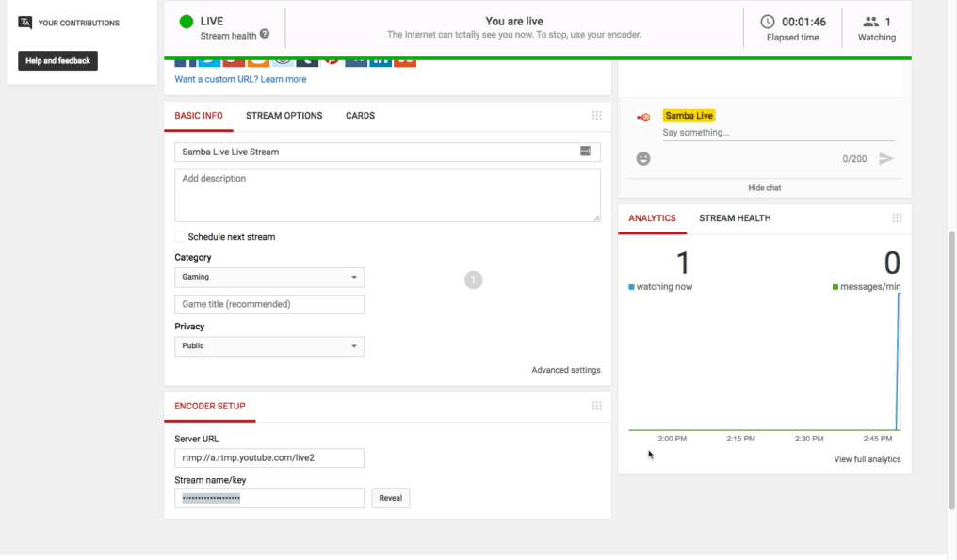The image size is (957, 560).
Task: Grab the Encoder Setup panel grid handle icon
Action: (x=597, y=407)
